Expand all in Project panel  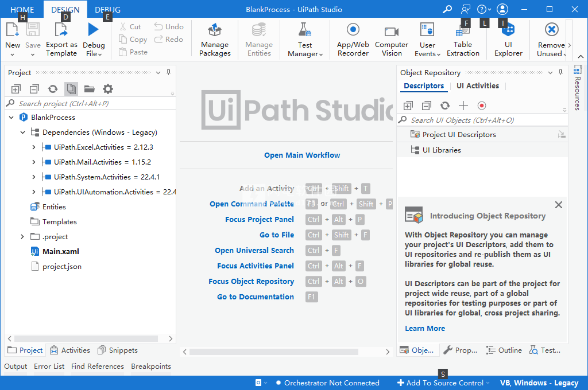pos(16,89)
